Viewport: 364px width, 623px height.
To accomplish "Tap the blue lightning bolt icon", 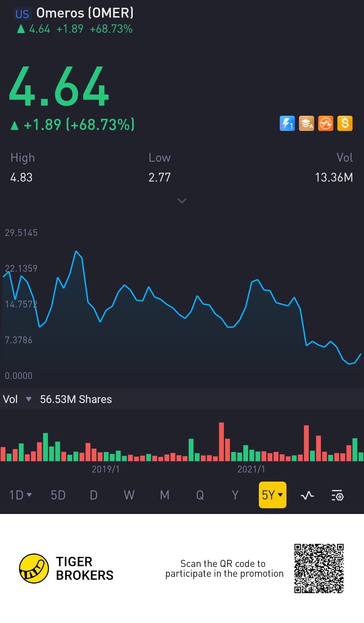I will [287, 124].
